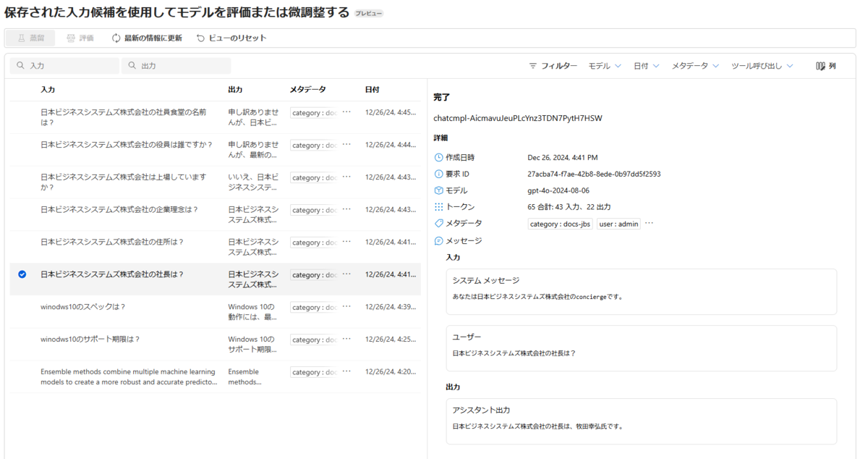This screenshot has height=459, width=868.
Task: Select row asking 役員は誰ですか？
Action: [214, 150]
